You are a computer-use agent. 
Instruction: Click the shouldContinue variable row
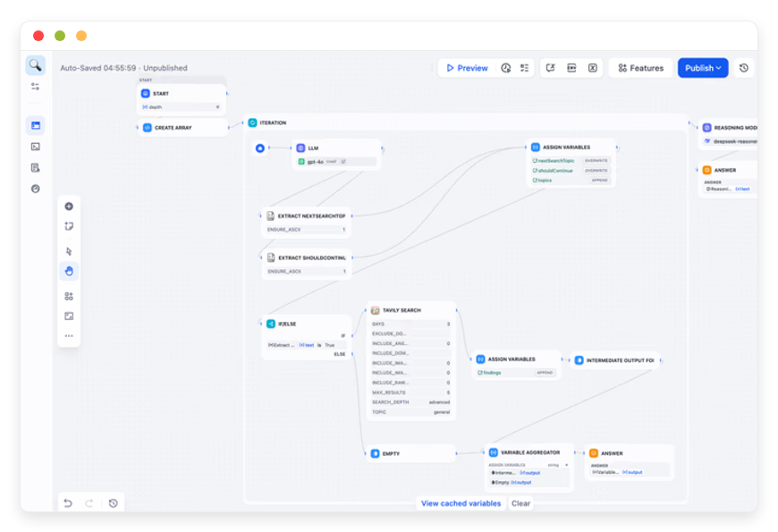[x=571, y=170]
